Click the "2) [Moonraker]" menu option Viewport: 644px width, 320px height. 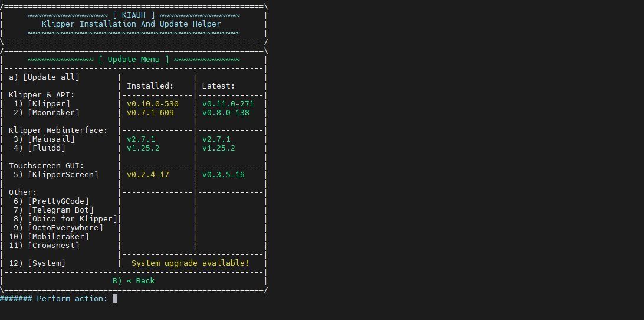pos(47,113)
